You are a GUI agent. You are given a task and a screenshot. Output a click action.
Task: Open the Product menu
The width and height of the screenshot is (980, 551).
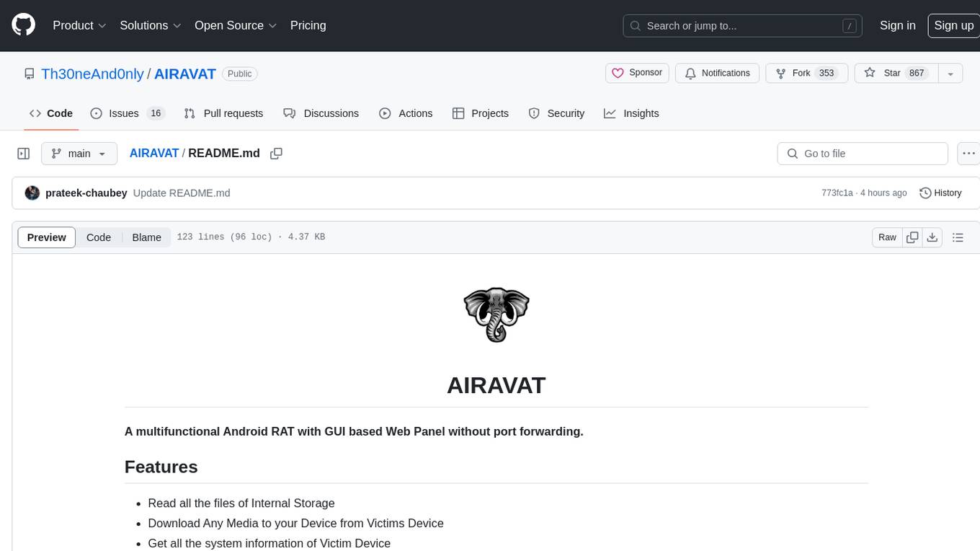(80, 25)
